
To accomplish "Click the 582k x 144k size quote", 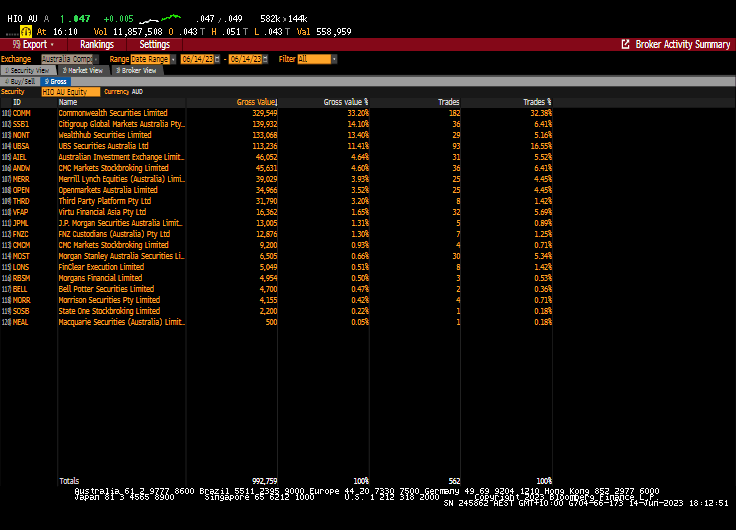I will point(284,19).
